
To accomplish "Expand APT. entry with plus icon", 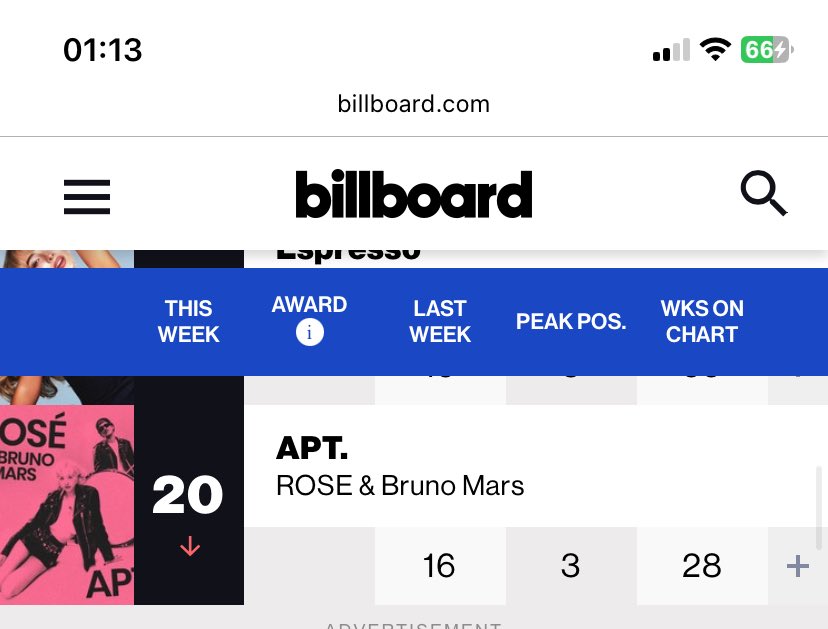I will click(x=797, y=566).
